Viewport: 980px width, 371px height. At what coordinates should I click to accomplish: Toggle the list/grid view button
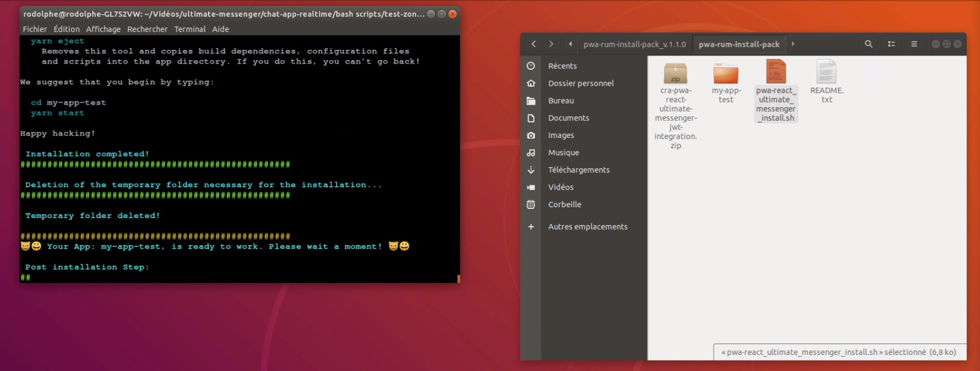point(891,44)
